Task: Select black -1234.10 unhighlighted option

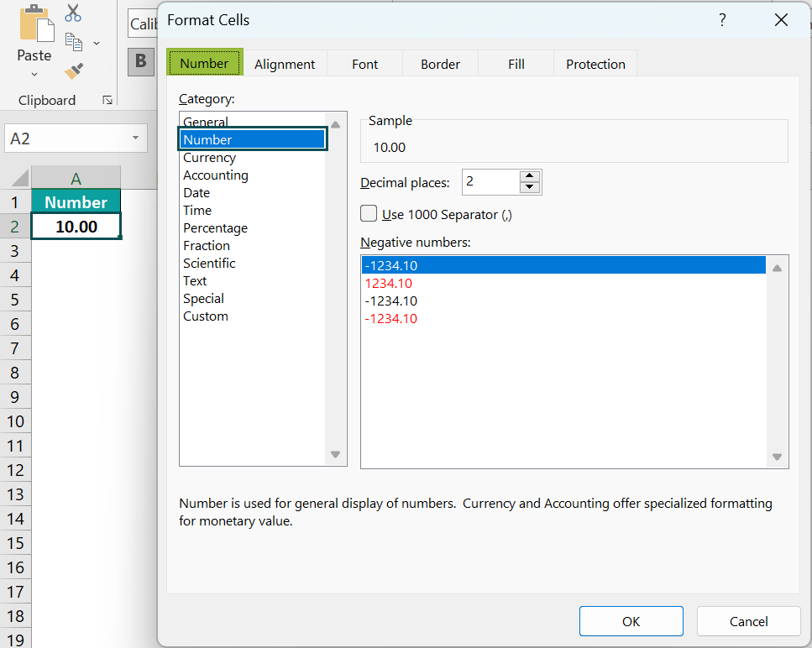Action: click(x=563, y=300)
